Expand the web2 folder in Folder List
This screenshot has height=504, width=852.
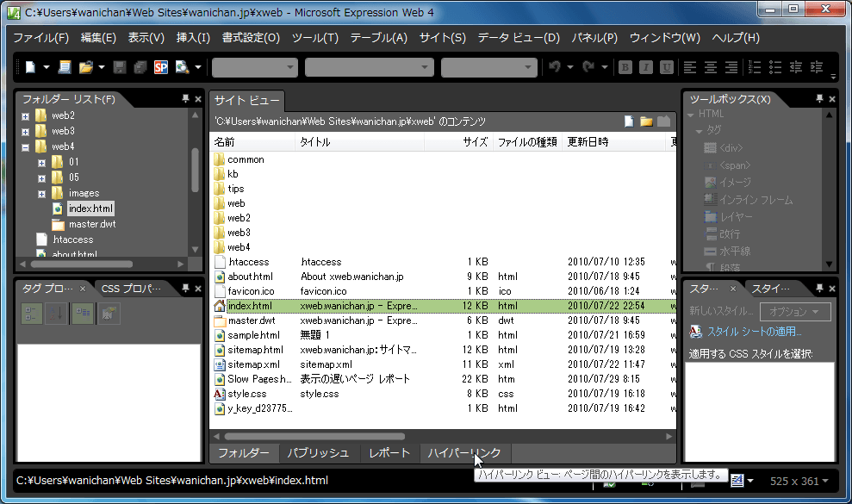[25, 116]
